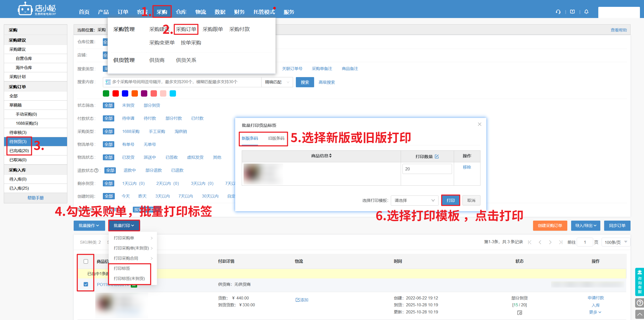Click the print quantity input field
Screen dimensions: 644x320
point(427,169)
